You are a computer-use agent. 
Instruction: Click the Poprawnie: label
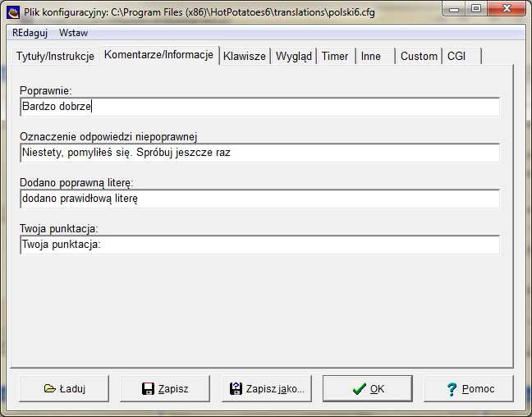tap(46, 91)
